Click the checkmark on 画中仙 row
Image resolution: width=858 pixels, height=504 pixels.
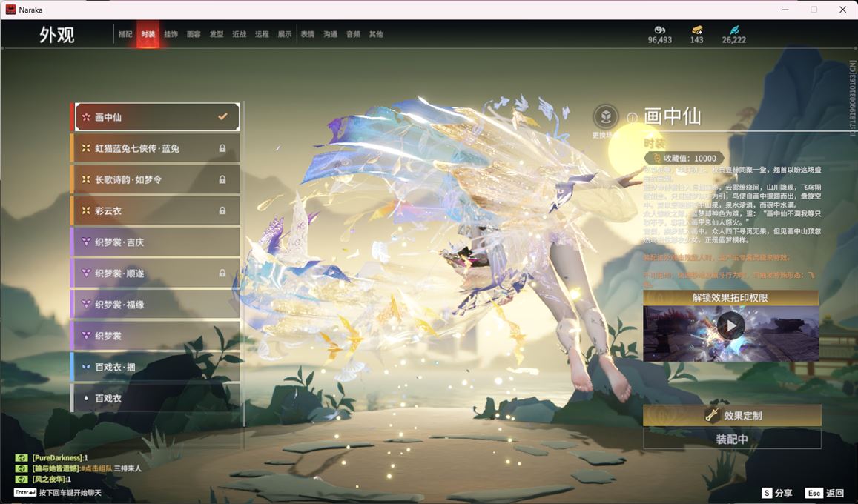coord(222,116)
